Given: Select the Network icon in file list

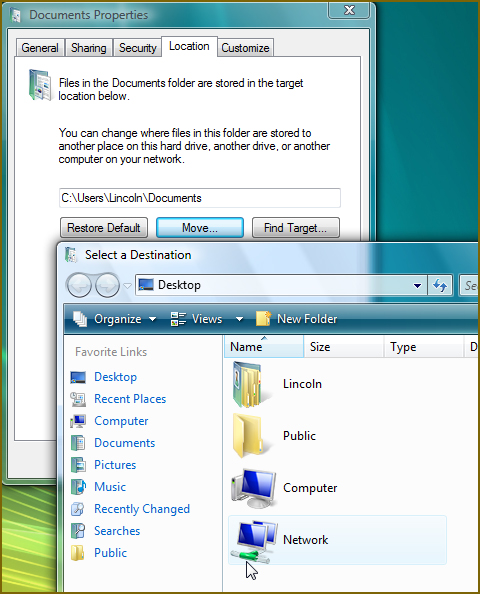Looking at the screenshot, I should pos(255,541).
